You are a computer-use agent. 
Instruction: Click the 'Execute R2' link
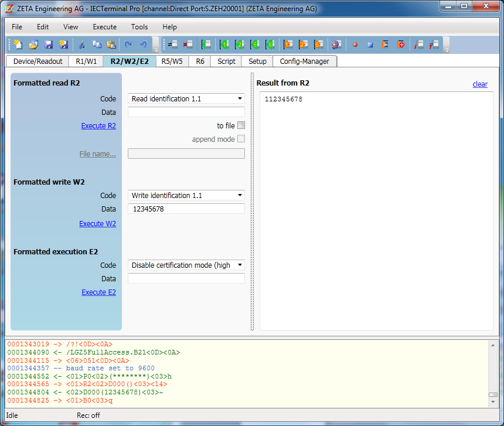coord(98,125)
